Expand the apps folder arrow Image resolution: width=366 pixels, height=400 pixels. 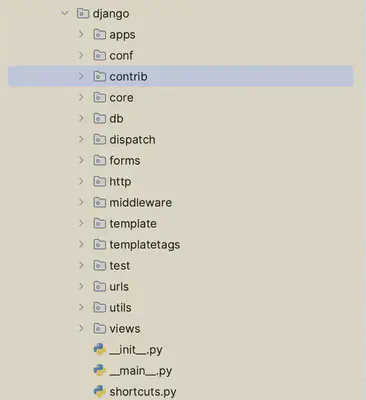[x=81, y=34]
